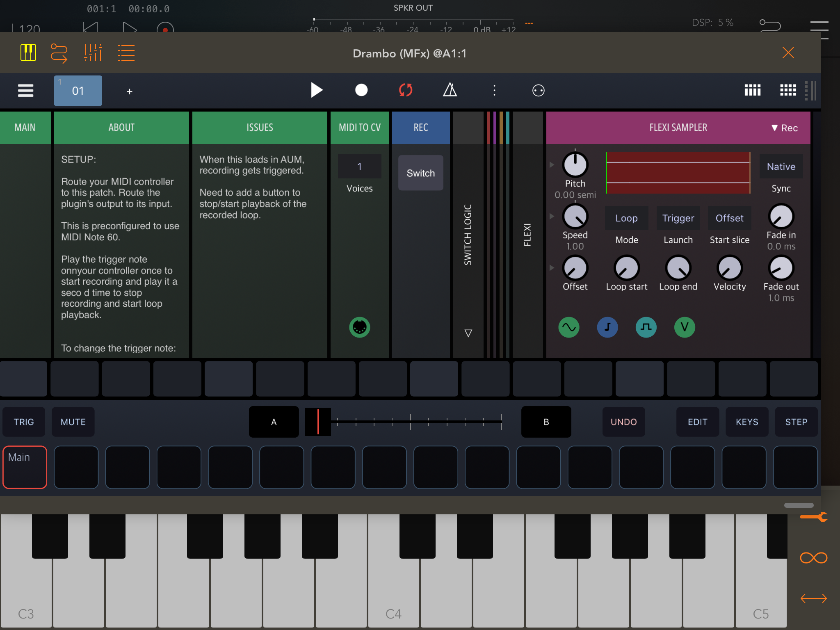Switch to dense grid view icon
This screenshot has width=840, height=630.
pos(788,90)
